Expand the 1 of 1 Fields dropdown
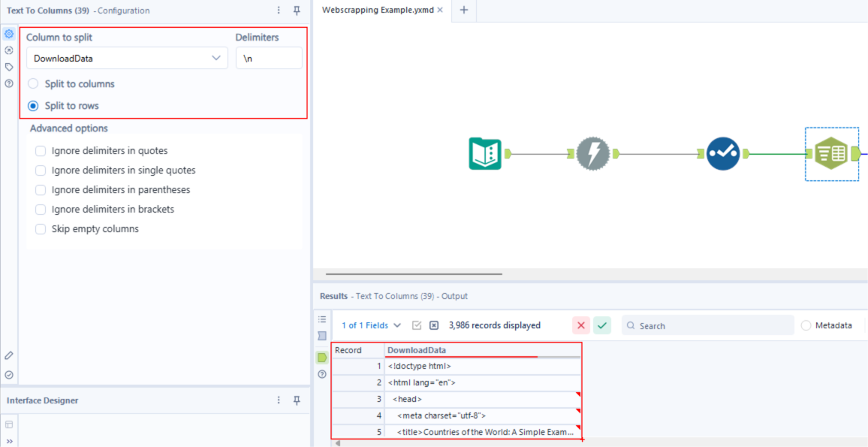 [x=371, y=325]
